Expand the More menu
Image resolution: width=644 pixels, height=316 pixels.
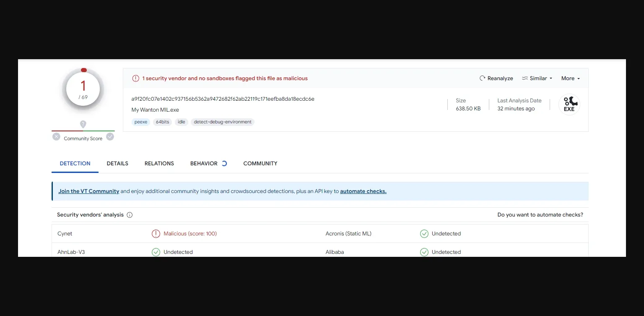570,78
